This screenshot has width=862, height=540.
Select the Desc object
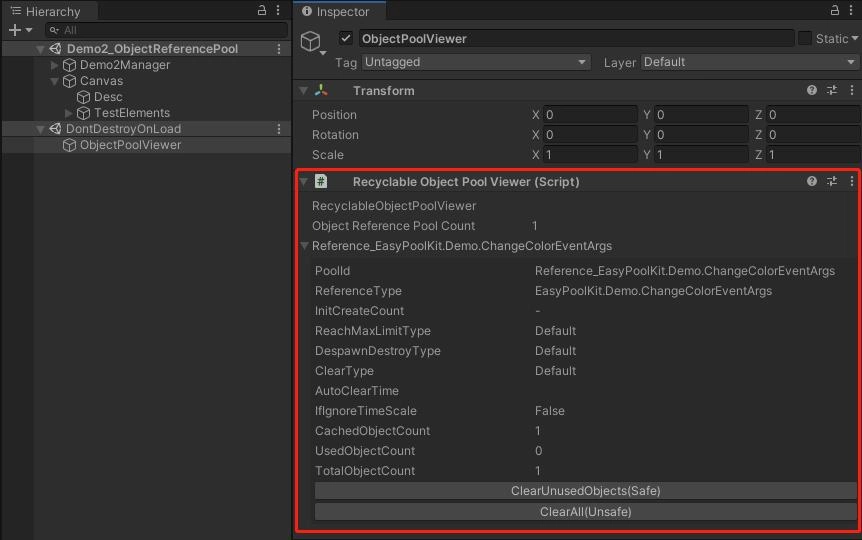(108, 97)
